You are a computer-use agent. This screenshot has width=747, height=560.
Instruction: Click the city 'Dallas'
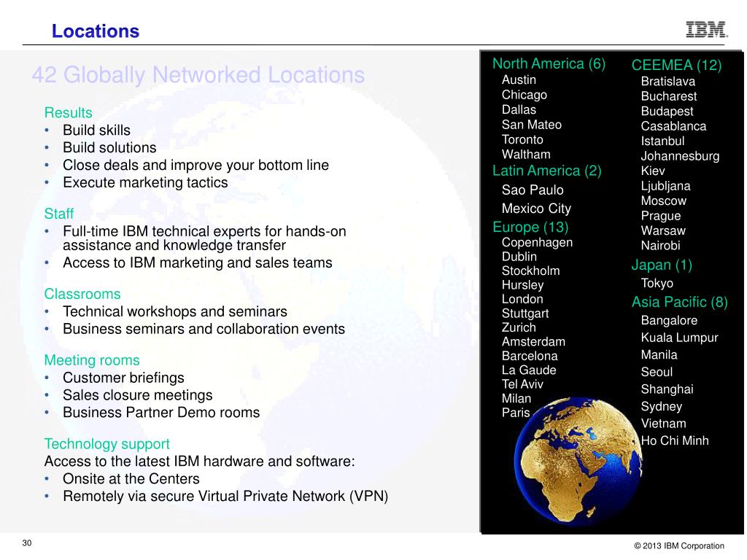point(519,109)
